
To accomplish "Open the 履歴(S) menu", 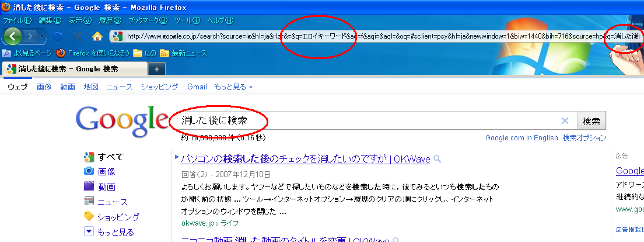I will 110,20.
